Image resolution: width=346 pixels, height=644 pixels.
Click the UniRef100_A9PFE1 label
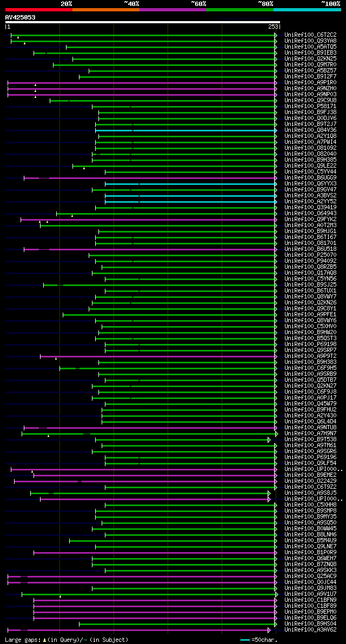coord(310,315)
